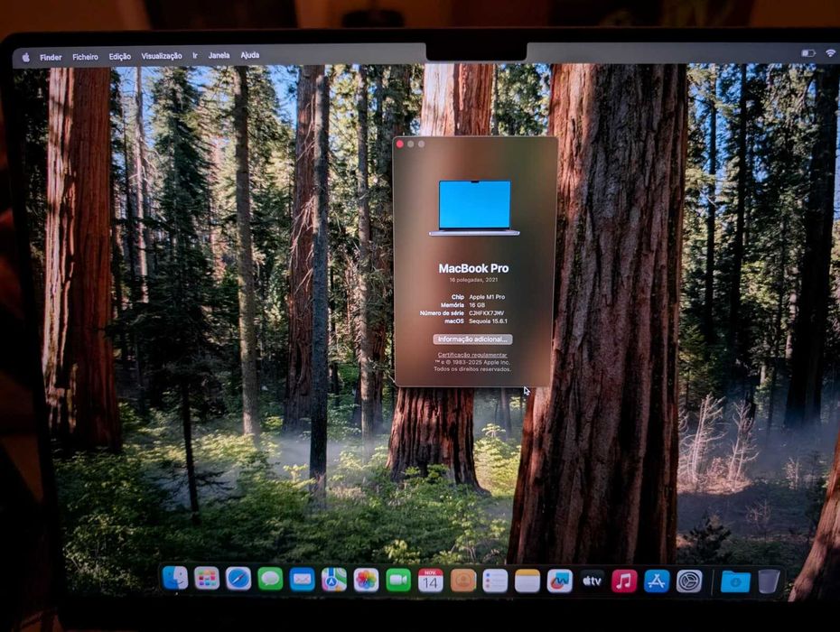Open the Ir menu
This screenshot has height=632, width=840.
pos(195,56)
